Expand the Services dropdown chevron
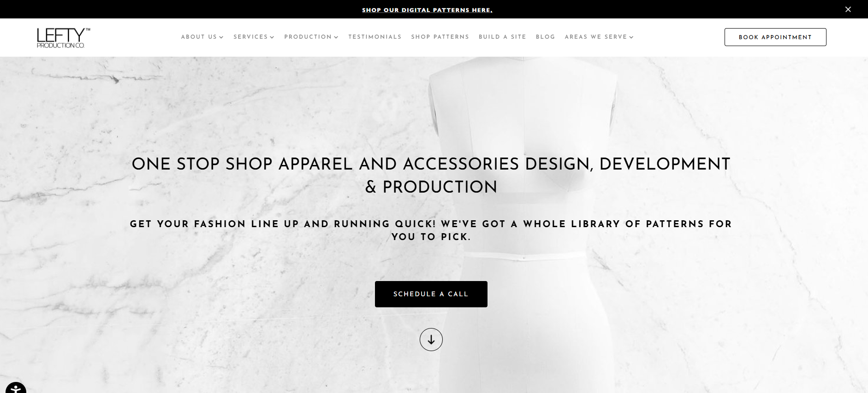868x393 pixels. pos(272,37)
